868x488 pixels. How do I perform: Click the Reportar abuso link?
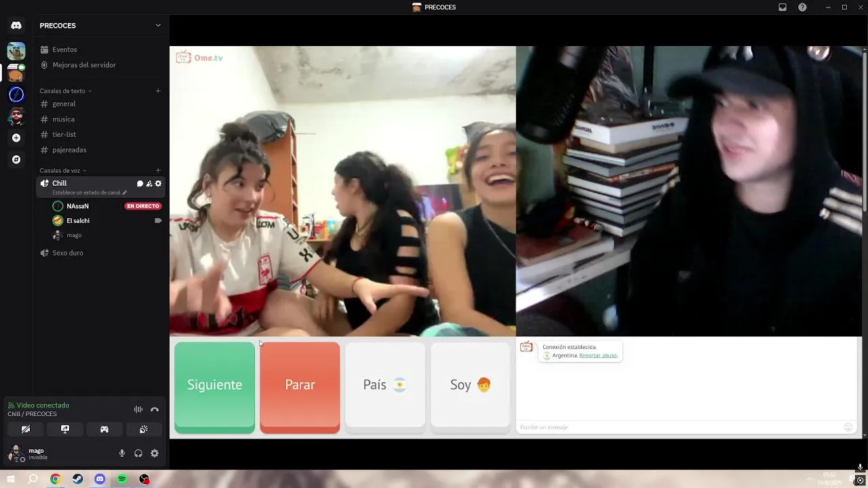(x=598, y=355)
